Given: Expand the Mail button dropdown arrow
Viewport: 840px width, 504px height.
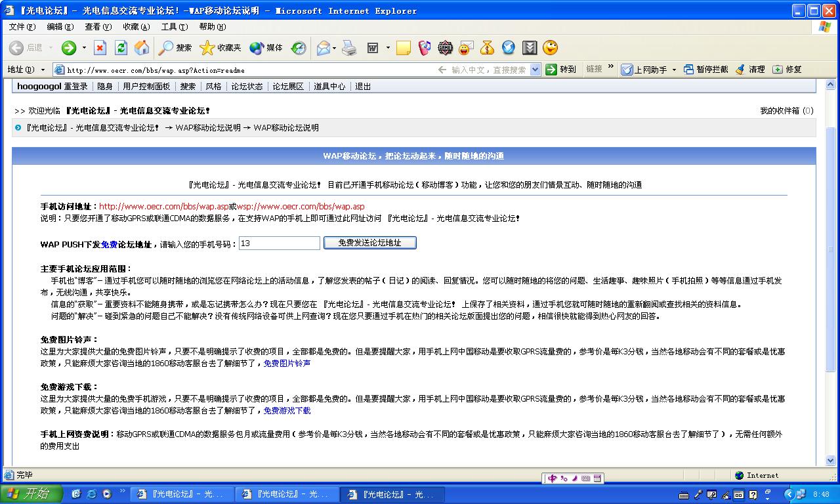Looking at the screenshot, I should [335, 48].
